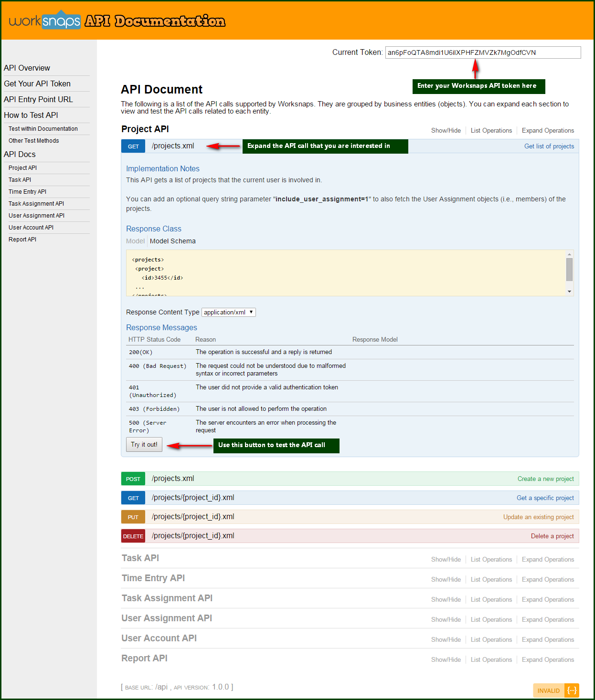Click the POST badge for /projects.xml

pyautogui.click(x=133, y=479)
